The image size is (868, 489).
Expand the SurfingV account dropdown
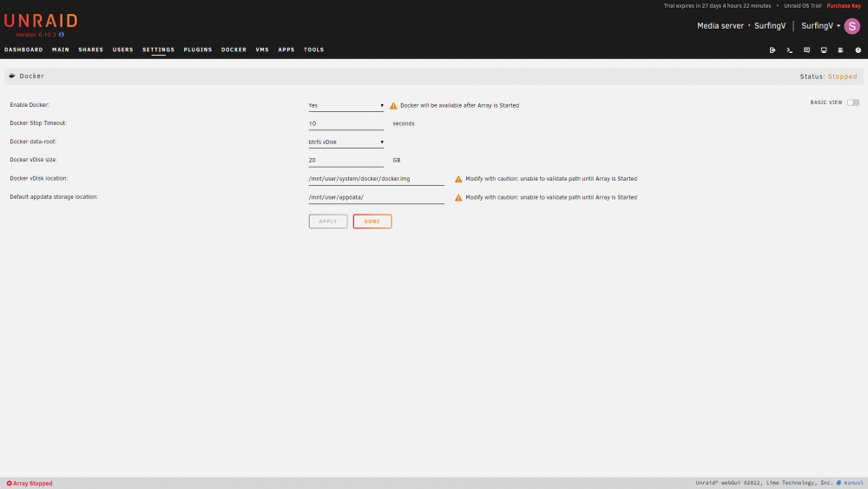click(821, 26)
